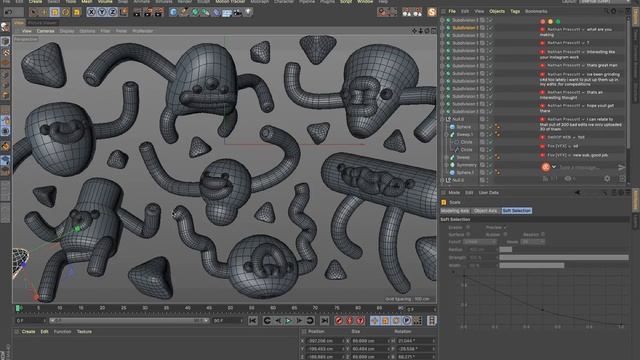The image size is (640, 360).
Task: Open the attribute manager Mode menu
Action: click(x=454, y=193)
